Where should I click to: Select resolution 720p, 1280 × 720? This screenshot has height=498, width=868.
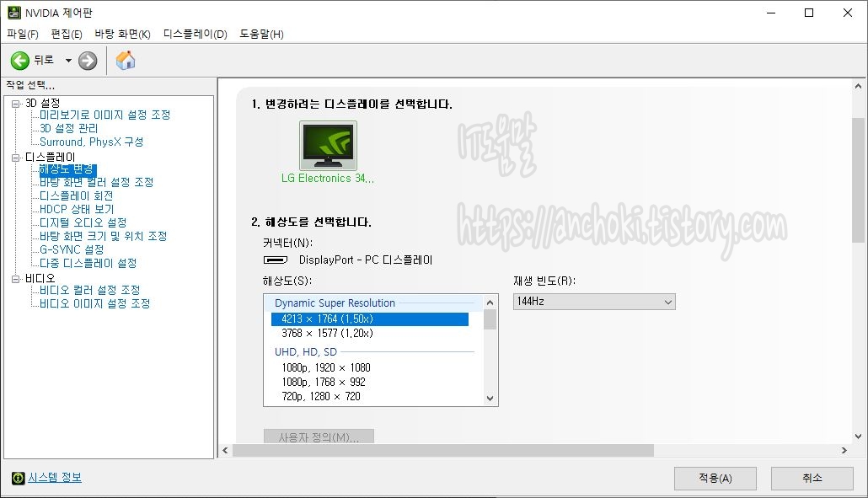coord(321,396)
